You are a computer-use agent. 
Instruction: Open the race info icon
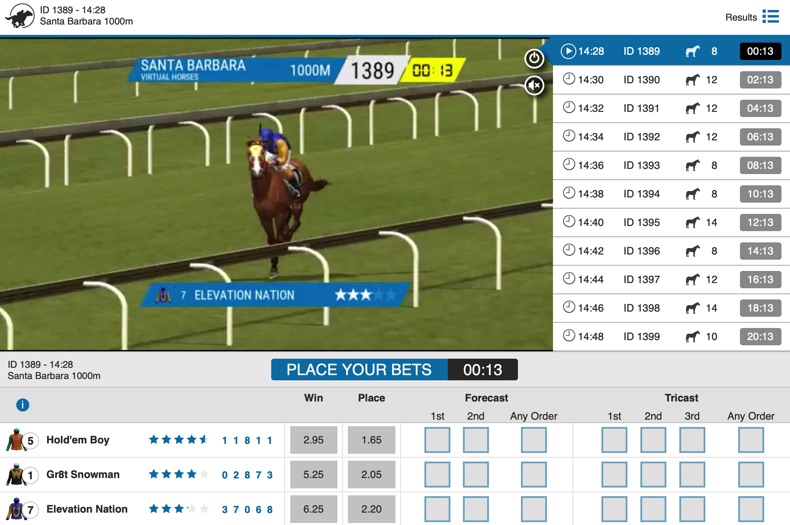coord(23,405)
